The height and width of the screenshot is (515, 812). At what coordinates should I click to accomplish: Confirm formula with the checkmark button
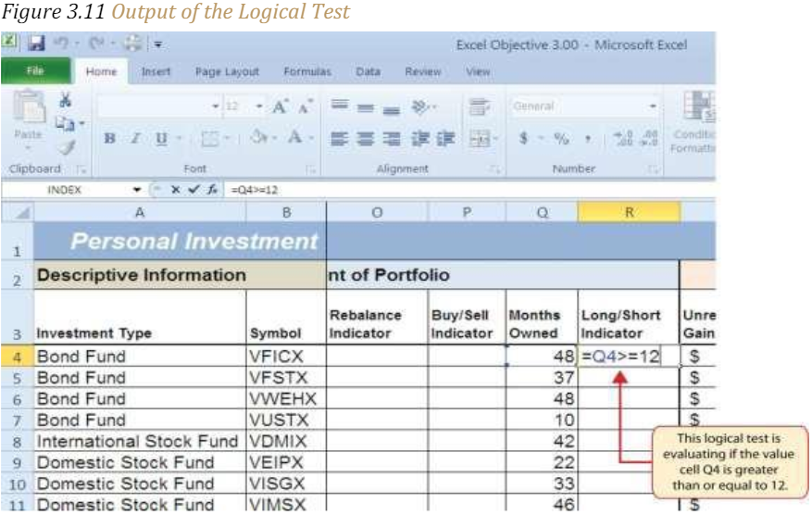click(194, 190)
